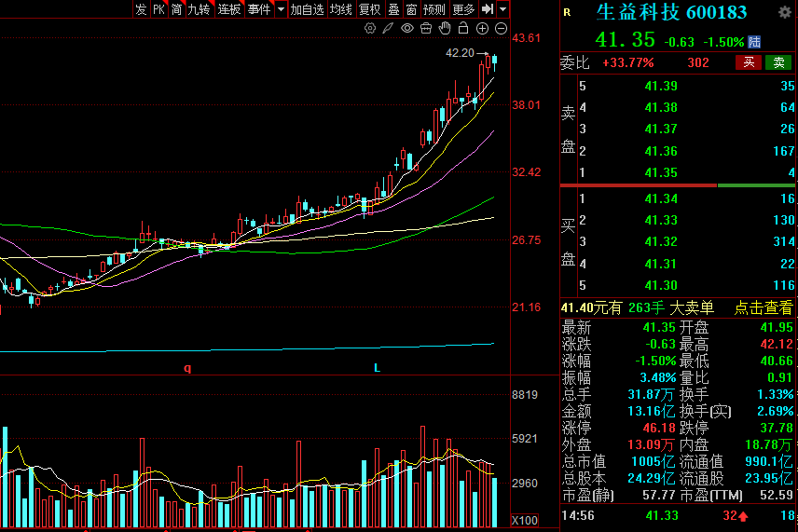
Task: Open the 发 toolbar tab
Action: (x=141, y=9)
